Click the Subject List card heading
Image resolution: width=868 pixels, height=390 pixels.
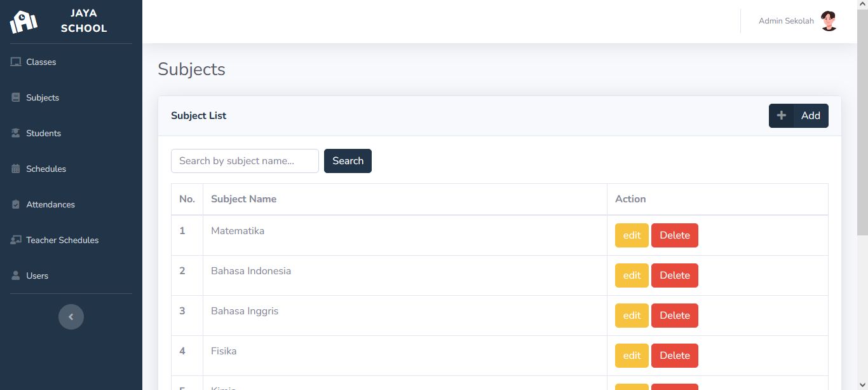(198, 116)
